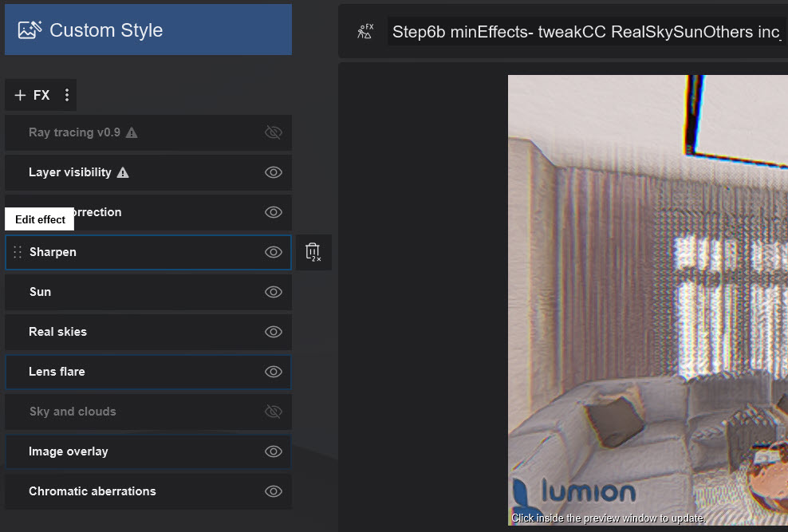
Task: Open the FX options three-dot menu
Action: click(x=68, y=95)
